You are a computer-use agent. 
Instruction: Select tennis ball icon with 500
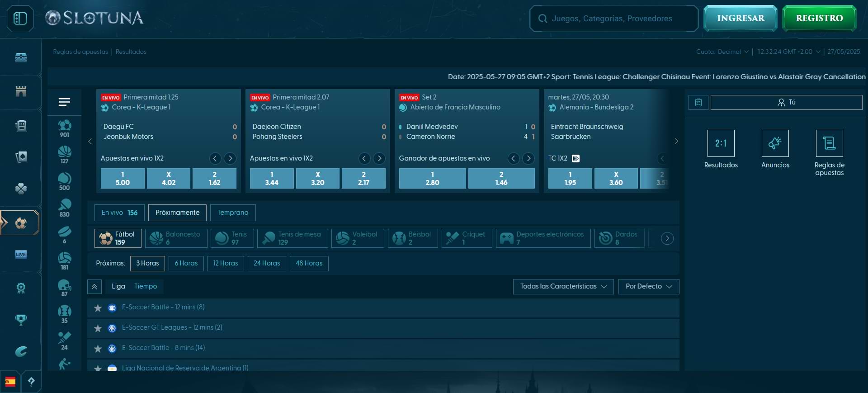(x=65, y=181)
